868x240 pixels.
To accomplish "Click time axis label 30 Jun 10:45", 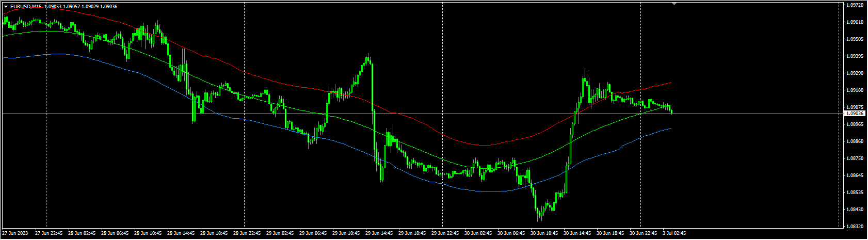I will coord(544,233).
